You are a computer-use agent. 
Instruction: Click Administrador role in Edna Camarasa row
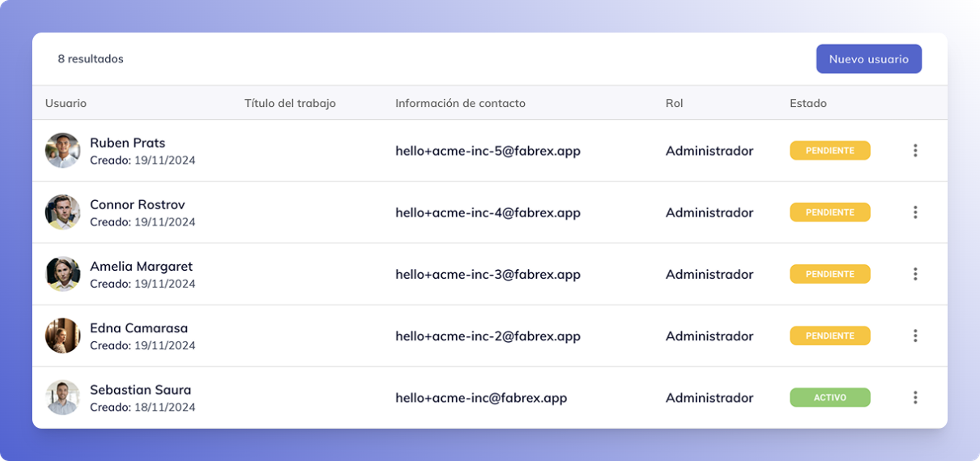(709, 336)
